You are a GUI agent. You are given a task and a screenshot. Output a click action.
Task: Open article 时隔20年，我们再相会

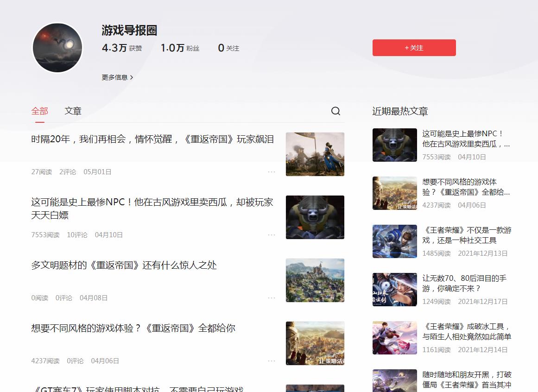pos(152,139)
